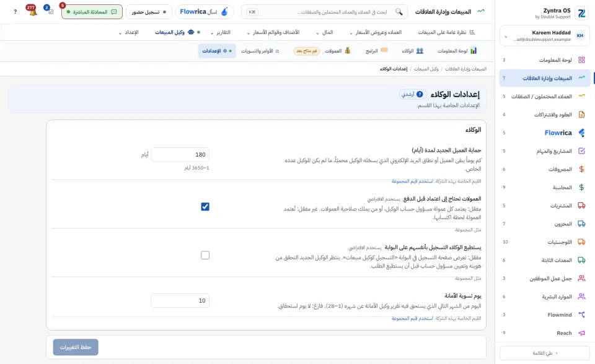Viewport: 595px width, 364px height.
Task: Click the حفظ التغييرات save button
Action: 76,347
